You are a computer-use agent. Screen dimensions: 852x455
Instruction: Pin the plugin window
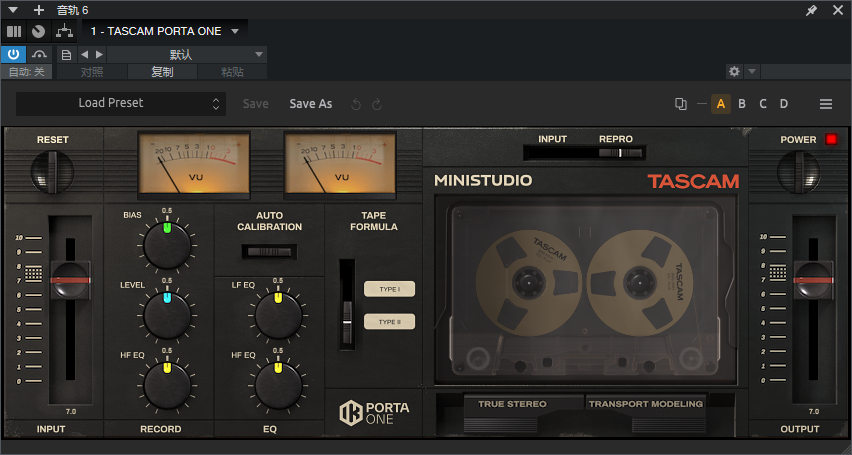[x=811, y=10]
